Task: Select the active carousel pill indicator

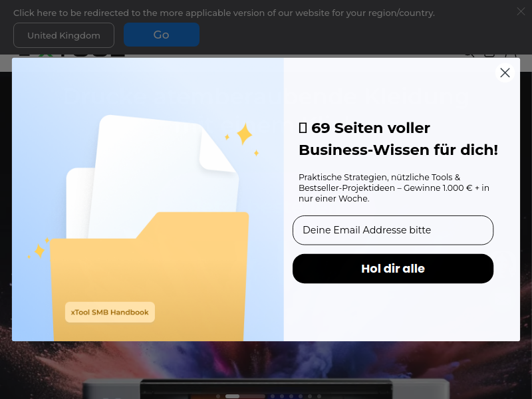Action: pos(232,396)
